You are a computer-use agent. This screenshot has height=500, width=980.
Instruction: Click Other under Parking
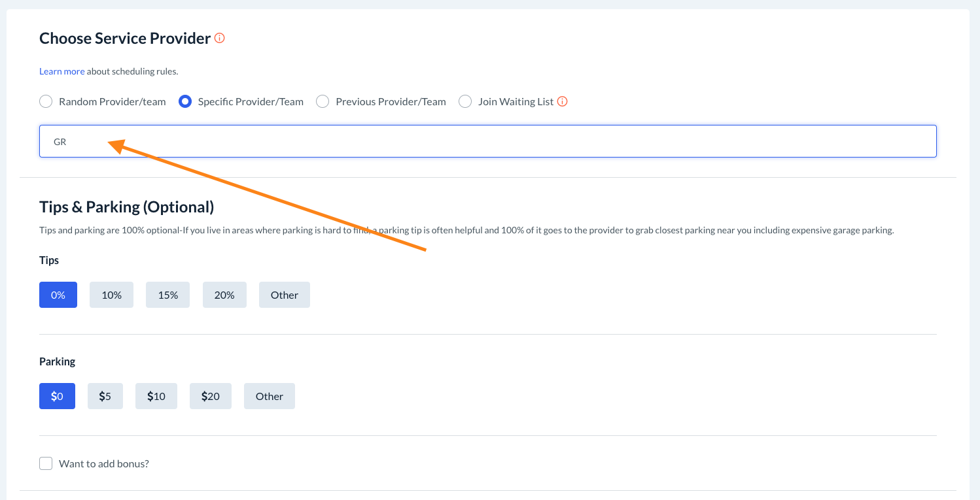269,396
